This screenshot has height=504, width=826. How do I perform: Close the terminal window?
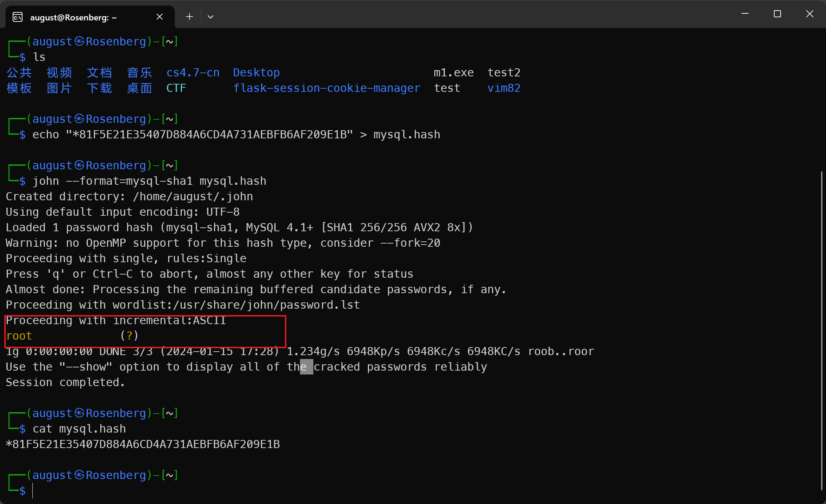point(809,14)
